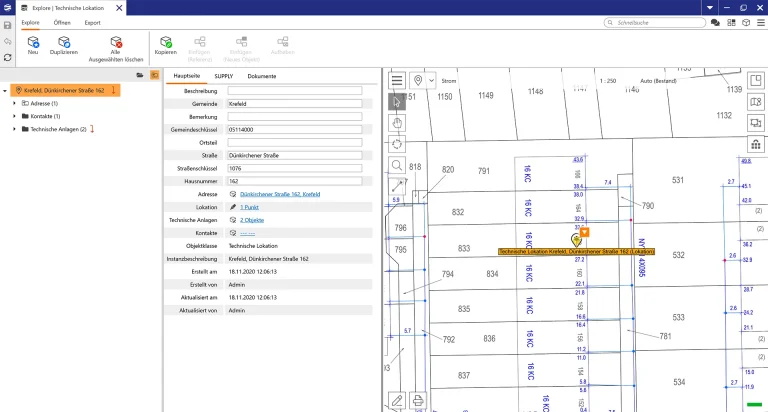Open the Export ribbon tab
The width and height of the screenshot is (768, 412).
(92, 21)
